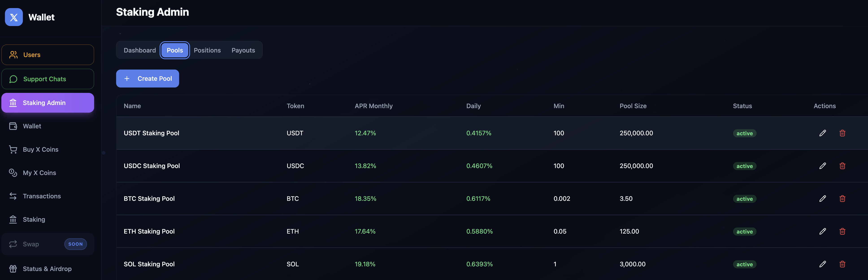This screenshot has height=280, width=868.
Task: Click the Staking section icon
Action: [13, 219]
